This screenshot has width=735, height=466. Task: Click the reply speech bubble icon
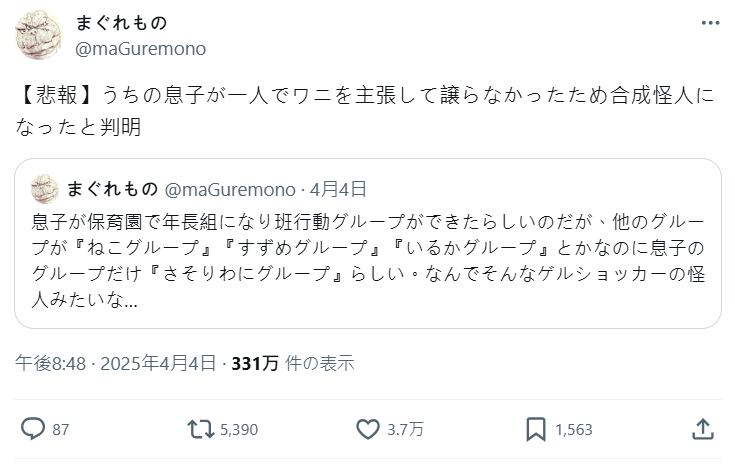[x=33, y=429]
